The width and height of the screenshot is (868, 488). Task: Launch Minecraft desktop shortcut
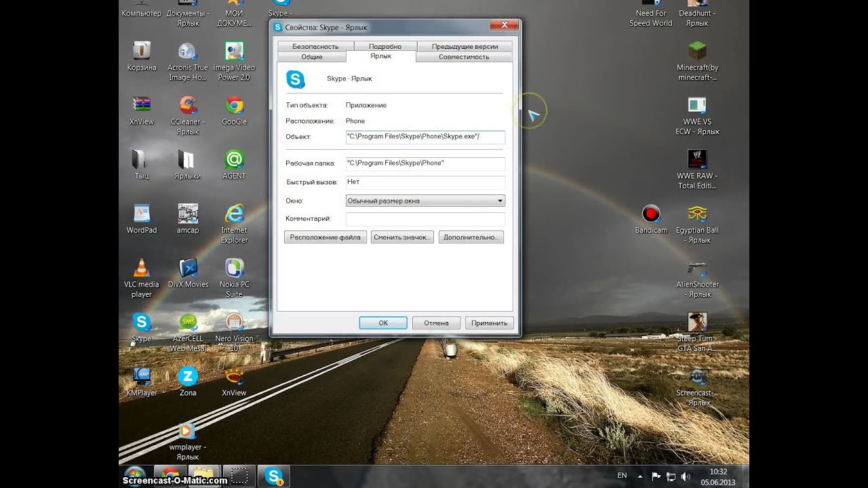(x=697, y=62)
